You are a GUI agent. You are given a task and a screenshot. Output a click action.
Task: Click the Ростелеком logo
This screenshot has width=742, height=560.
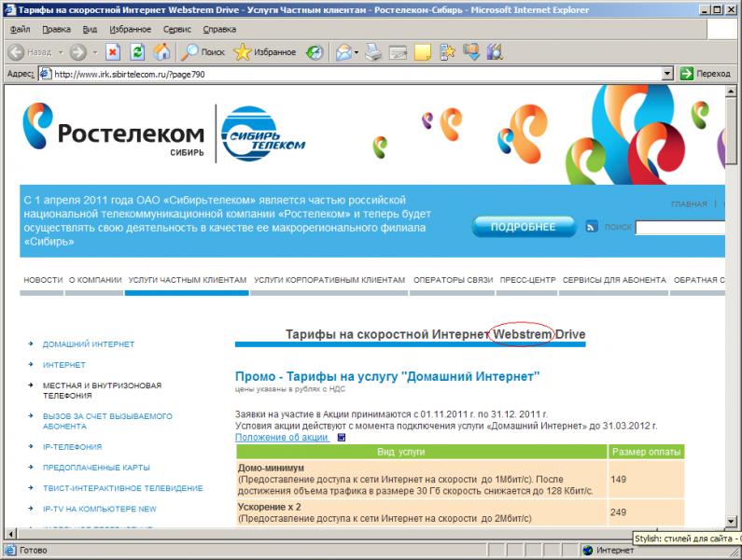point(114,130)
